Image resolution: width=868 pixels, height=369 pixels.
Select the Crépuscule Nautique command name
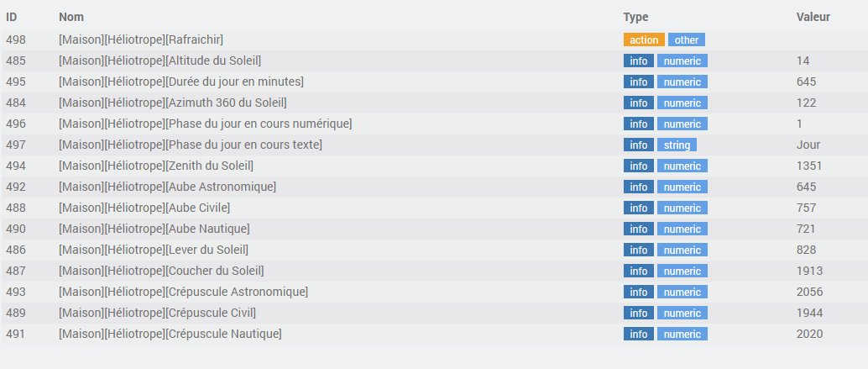[x=170, y=334]
